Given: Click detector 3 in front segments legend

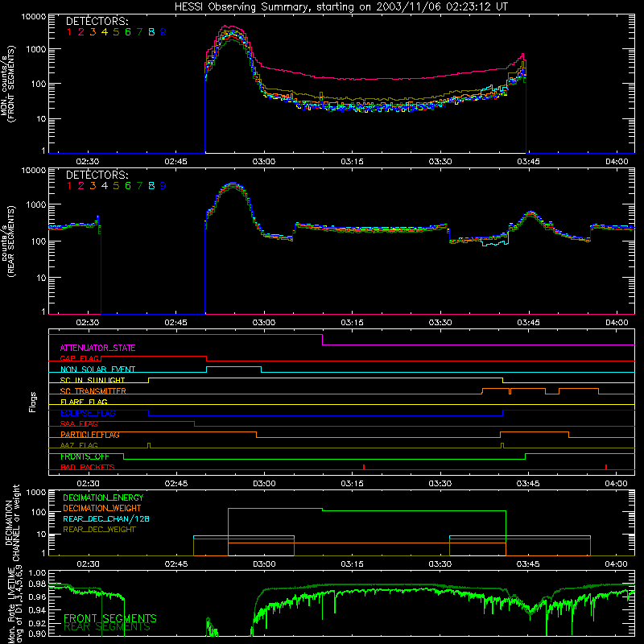Looking at the screenshot, I should pyautogui.click(x=93, y=31).
